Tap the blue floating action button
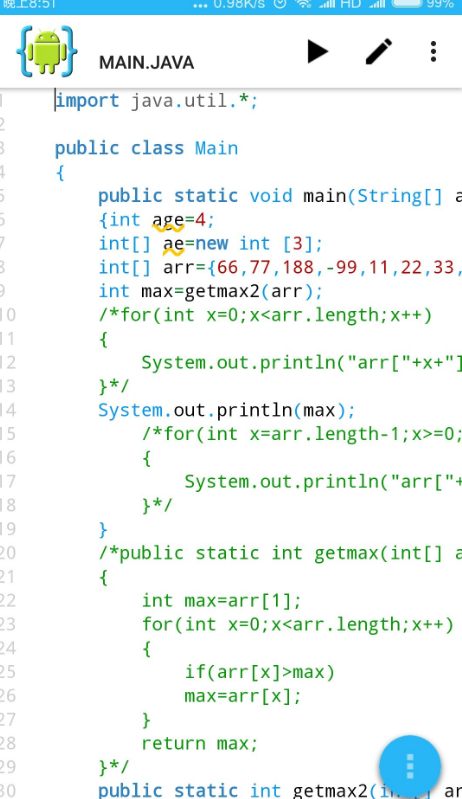Image resolution: width=462 pixels, height=799 pixels. [x=410, y=766]
